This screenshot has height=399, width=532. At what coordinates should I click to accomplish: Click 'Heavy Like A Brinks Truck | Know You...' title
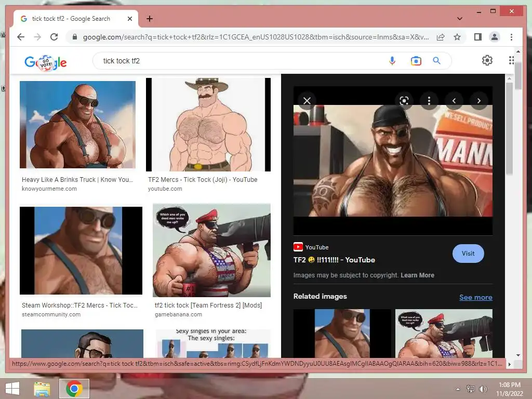tap(77, 179)
